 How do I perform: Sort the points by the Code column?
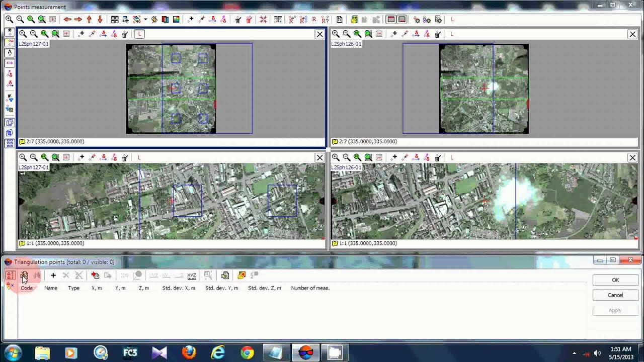pos(27,288)
